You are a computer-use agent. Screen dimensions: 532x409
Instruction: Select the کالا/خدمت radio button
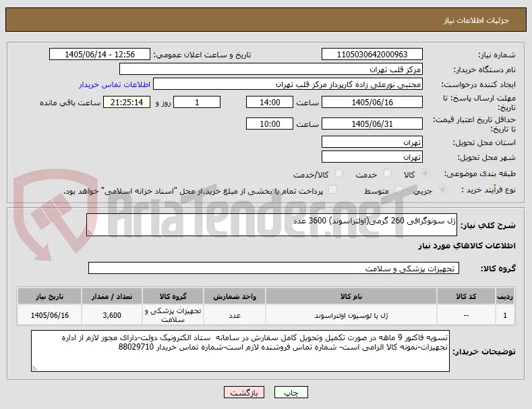click(338, 173)
